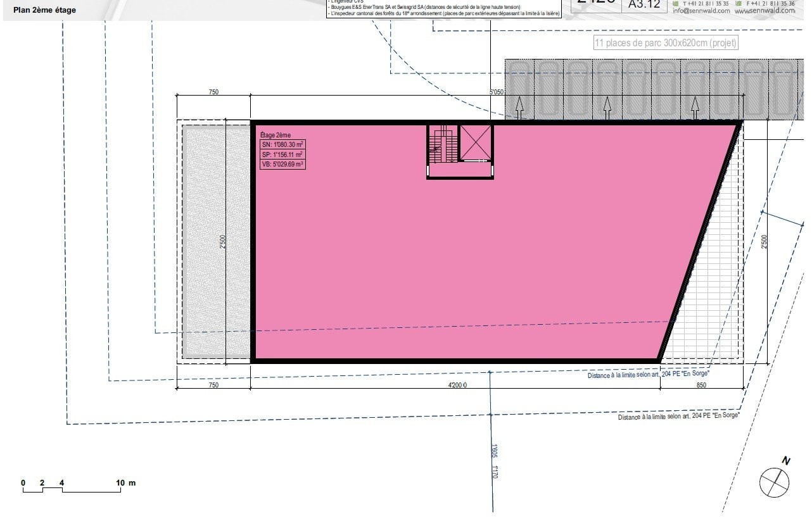Viewport: 812px width, 521px height.
Task: Click the middle parking direction arrow
Action: pyautogui.click(x=607, y=108)
